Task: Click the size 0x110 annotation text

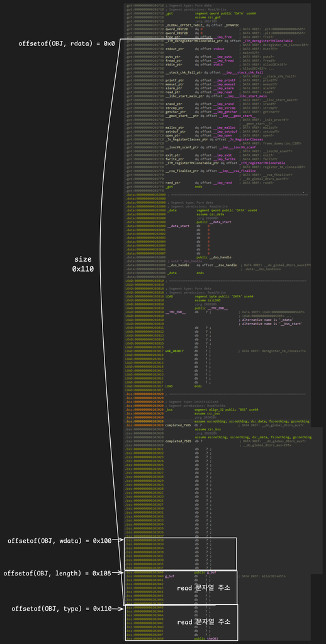Action: pyautogui.click(x=84, y=265)
